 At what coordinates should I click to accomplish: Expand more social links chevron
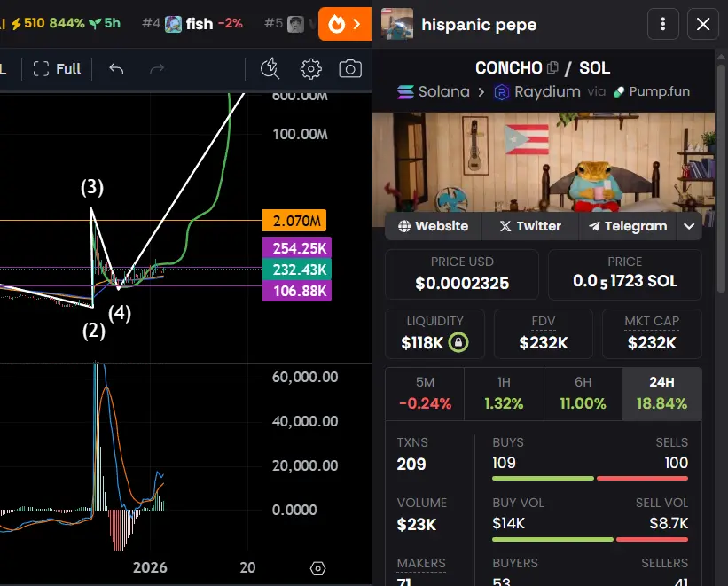pos(689,226)
